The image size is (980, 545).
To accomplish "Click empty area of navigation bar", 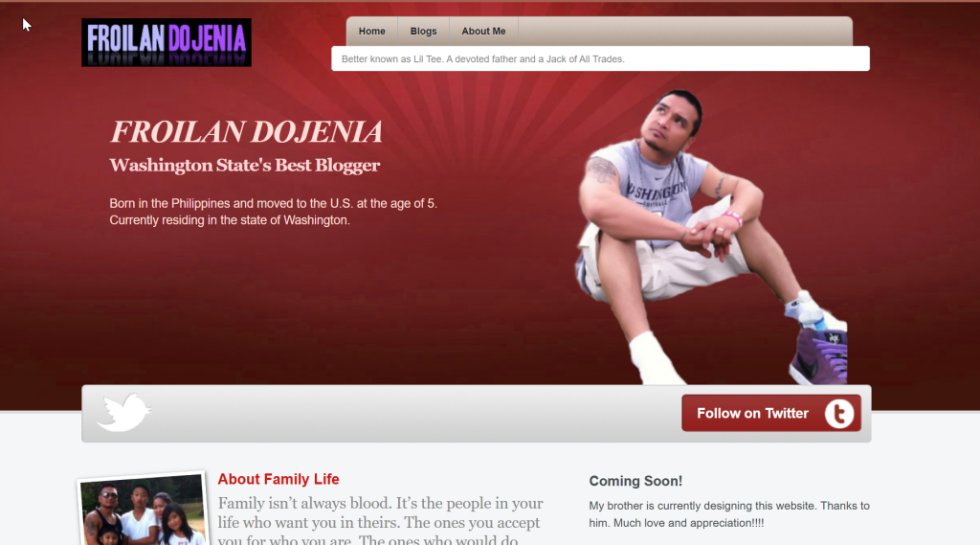I will coord(684,32).
